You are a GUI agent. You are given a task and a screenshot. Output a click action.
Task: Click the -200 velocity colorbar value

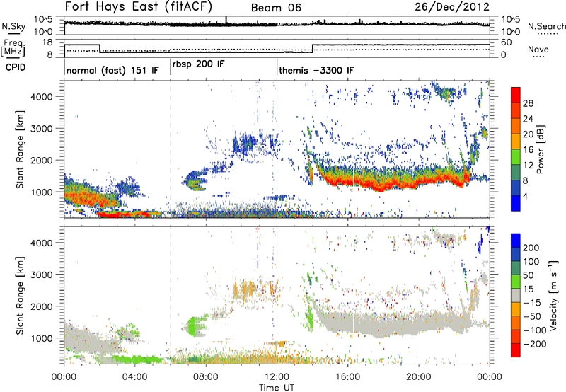[533, 345]
